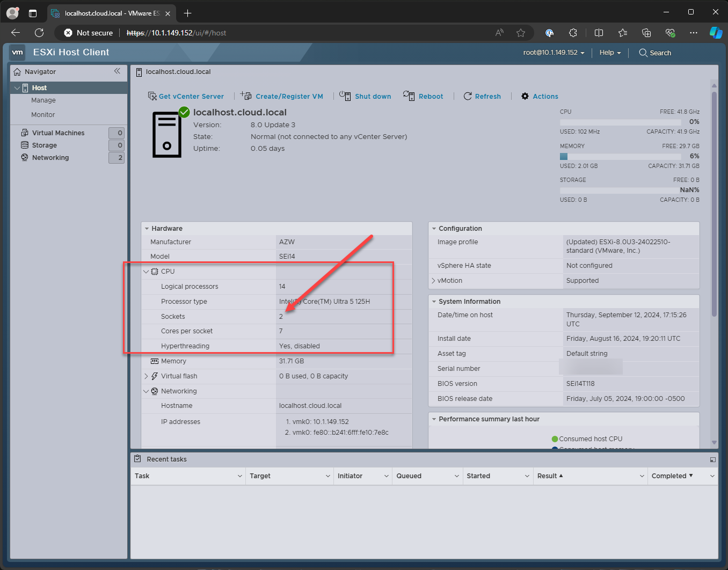728x570 pixels.
Task: Select Monitor under Host
Action: point(43,115)
